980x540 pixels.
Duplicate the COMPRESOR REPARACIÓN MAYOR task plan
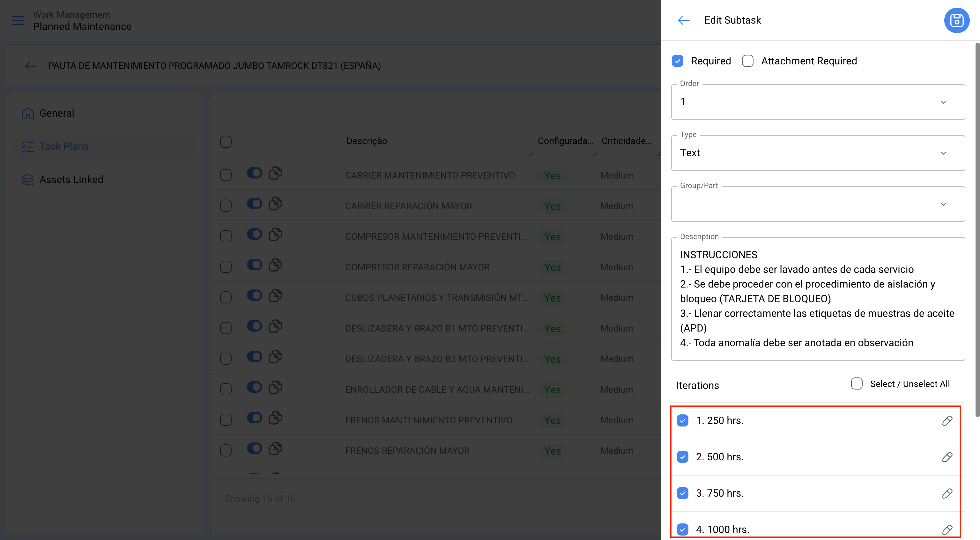tap(275, 265)
